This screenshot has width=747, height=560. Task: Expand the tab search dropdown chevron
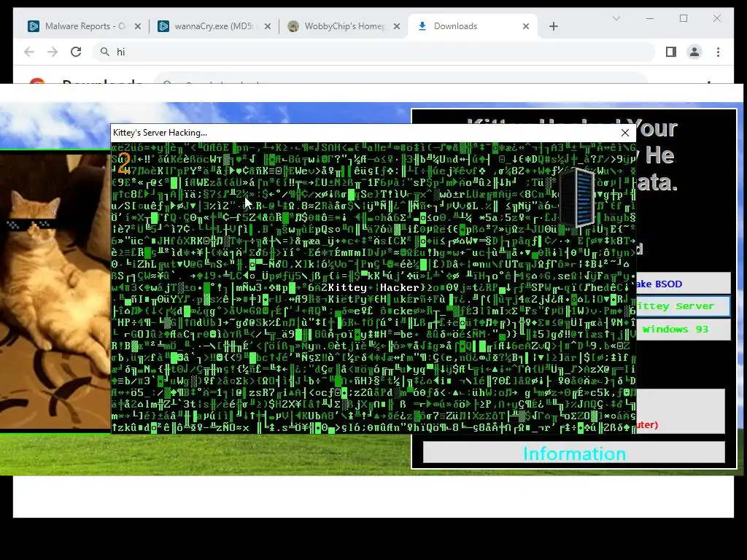pos(616,18)
